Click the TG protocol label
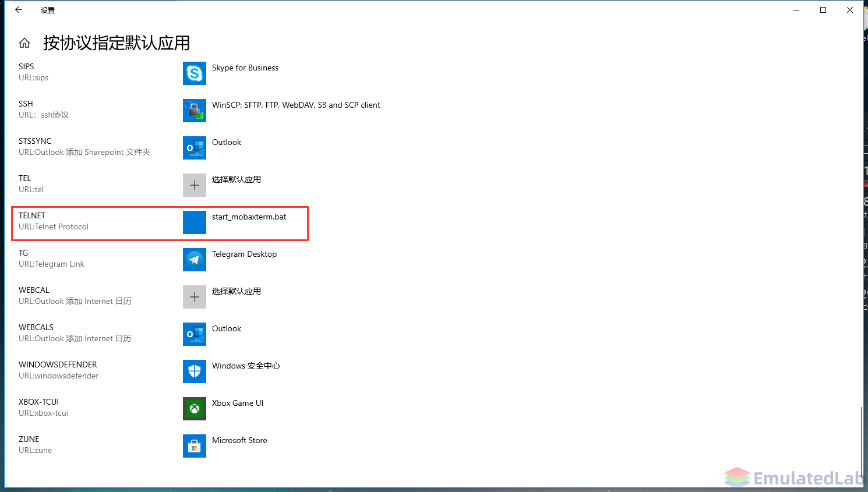 23,253
